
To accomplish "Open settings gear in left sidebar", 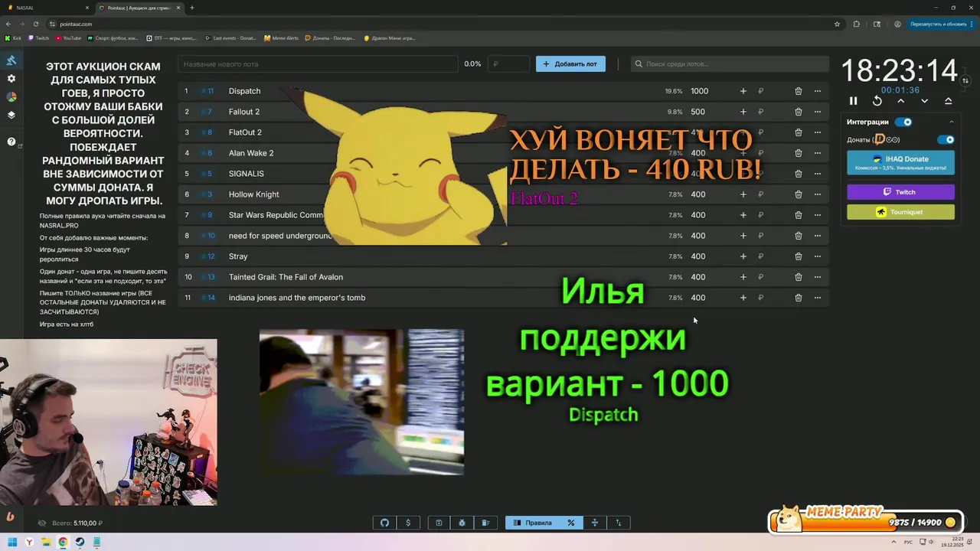I will [x=11, y=79].
